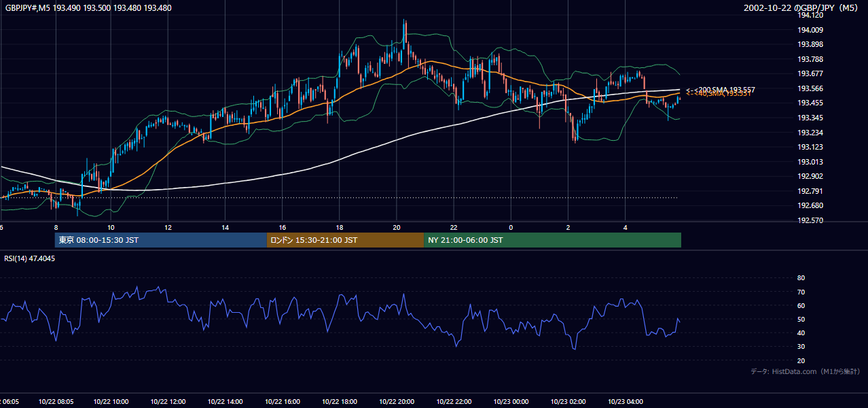Click the hour label 18 under the price chart
Image resolution: width=868 pixels, height=408 pixels.
tap(340, 228)
